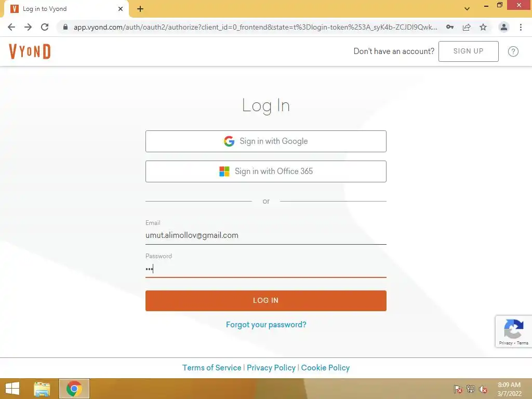Share this page icon
Screen dimensions: 532x399
(467, 27)
